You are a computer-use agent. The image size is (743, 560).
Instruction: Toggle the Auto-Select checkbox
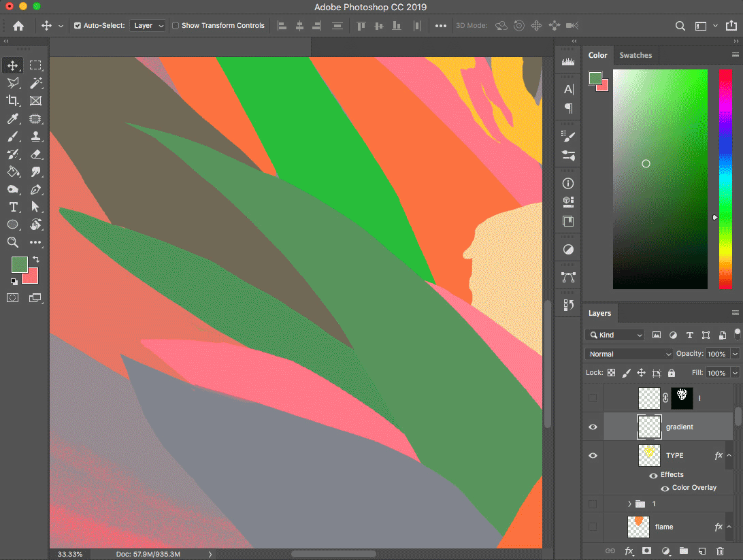point(78,26)
